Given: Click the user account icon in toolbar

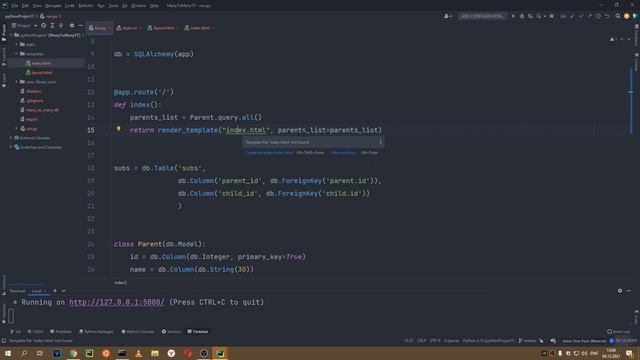Looking at the screenshot, I should (447, 16).
